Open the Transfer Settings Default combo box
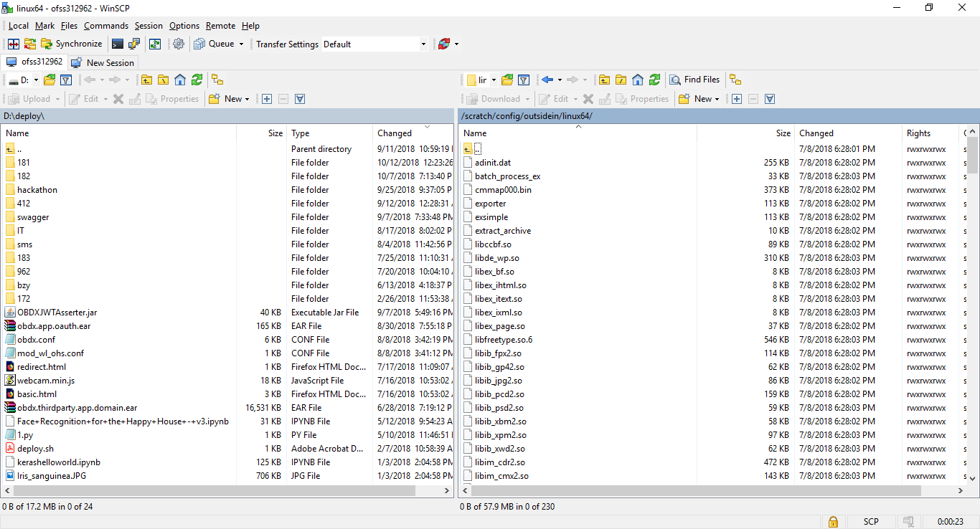Viewport: 980px width, 529px height. tap(374, 44)
